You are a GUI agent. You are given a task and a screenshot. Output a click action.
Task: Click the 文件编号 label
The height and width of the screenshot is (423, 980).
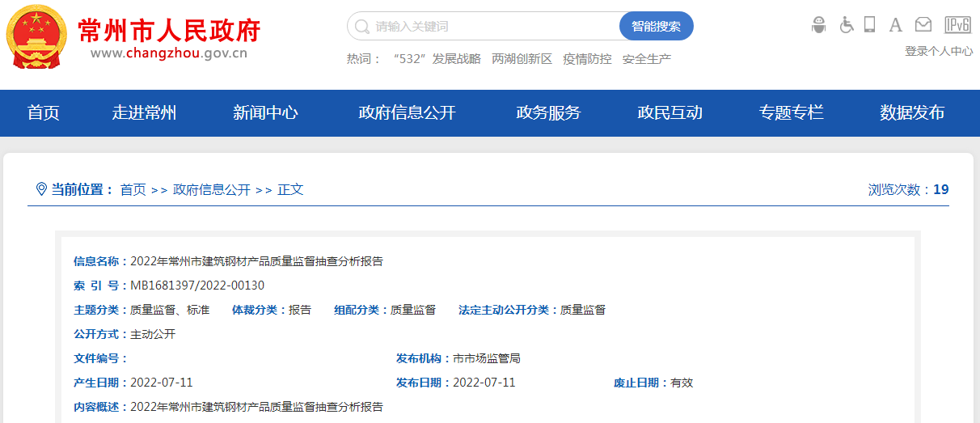(x=100, y=358)
